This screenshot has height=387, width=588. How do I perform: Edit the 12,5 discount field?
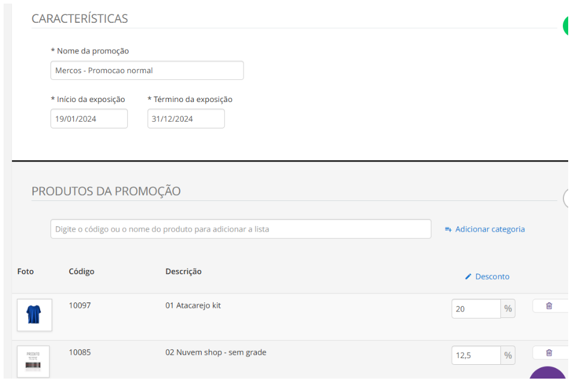tap(476, 355)
